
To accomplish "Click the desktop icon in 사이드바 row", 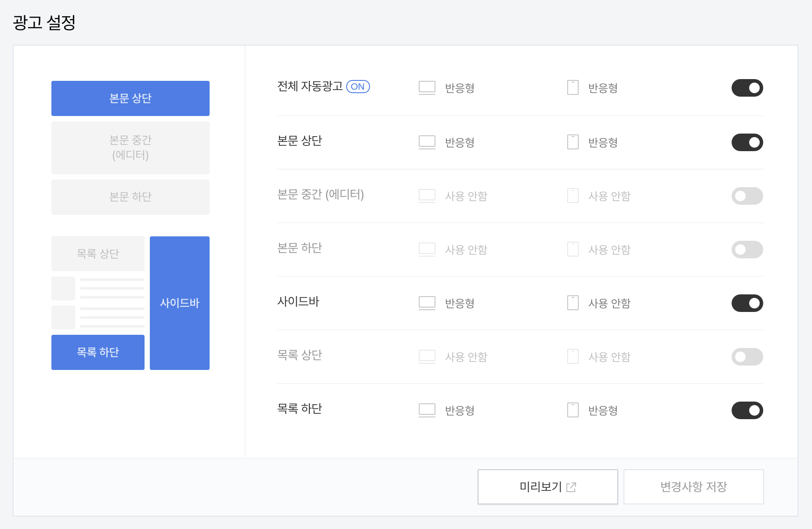I will pos(427,303).
